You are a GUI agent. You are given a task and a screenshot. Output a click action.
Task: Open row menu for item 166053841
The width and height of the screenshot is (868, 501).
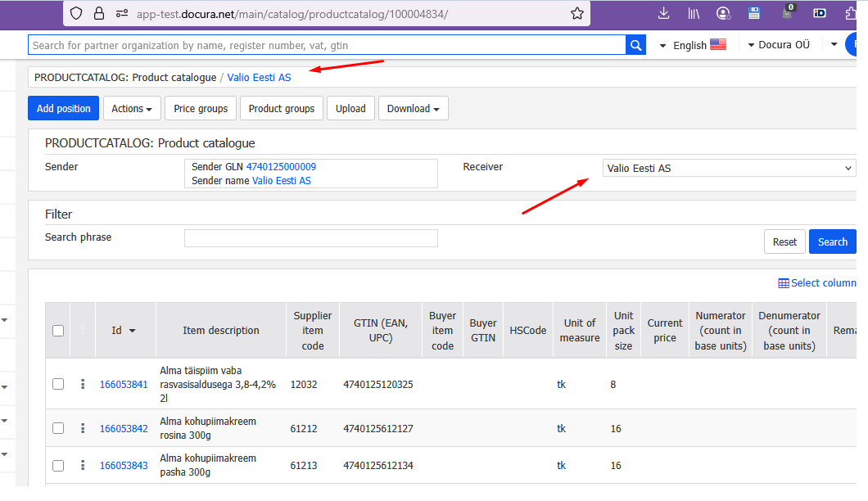83,384
